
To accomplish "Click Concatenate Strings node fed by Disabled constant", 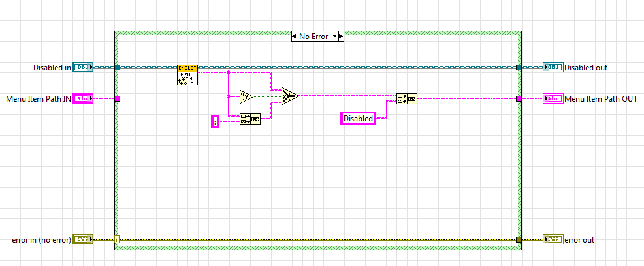I will pyautogui.click(x=406, y=99).
